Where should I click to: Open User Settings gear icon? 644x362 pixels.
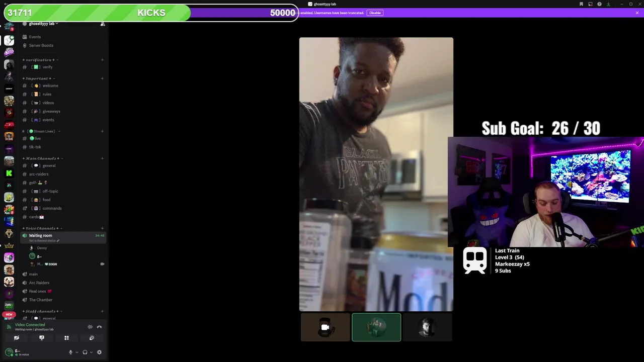click(x=99, y=352)
